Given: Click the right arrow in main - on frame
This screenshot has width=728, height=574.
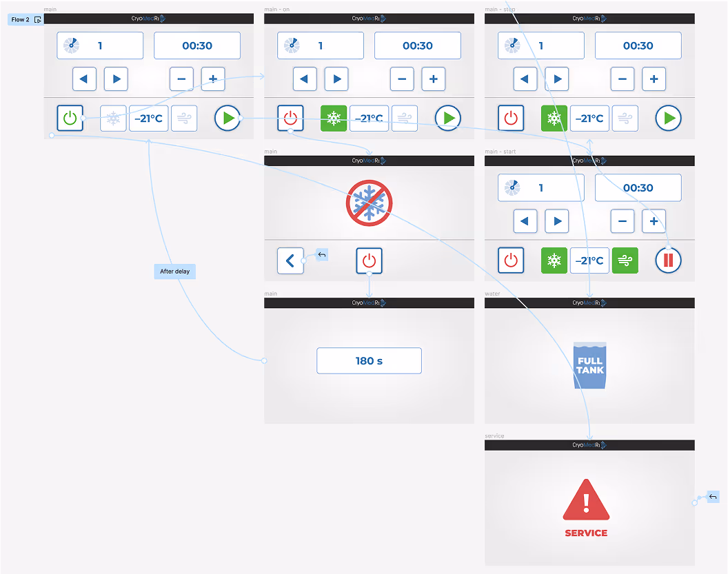Looking at the screenshot, I should click(336, 79).
